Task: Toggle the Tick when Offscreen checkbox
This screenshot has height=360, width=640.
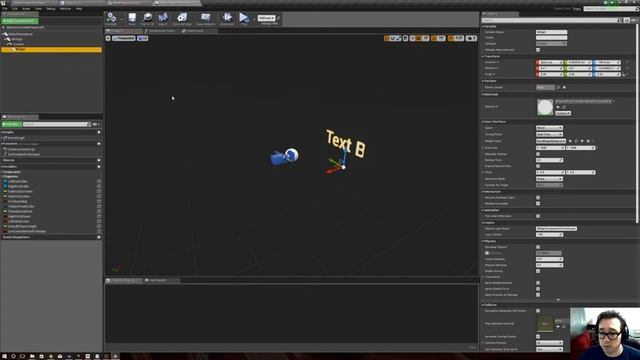Action: [538, 216]
